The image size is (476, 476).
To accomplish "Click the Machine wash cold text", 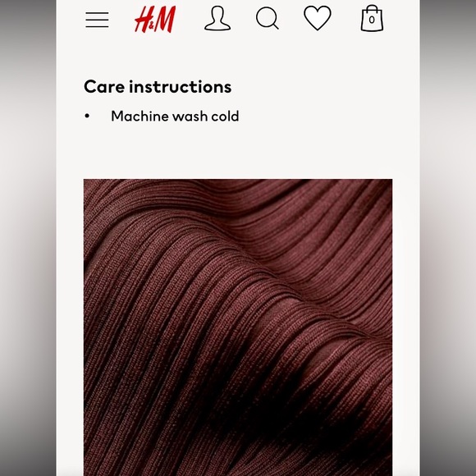I will [x=175, y=116].
